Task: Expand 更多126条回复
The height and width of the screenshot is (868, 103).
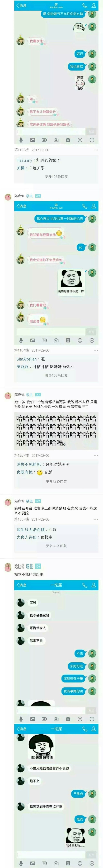Action: (x=56, y=177)
